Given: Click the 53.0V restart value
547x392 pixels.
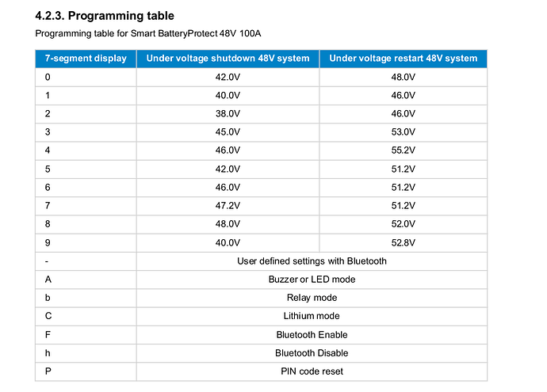Looking at the screenshot, I should click(403, 131).
